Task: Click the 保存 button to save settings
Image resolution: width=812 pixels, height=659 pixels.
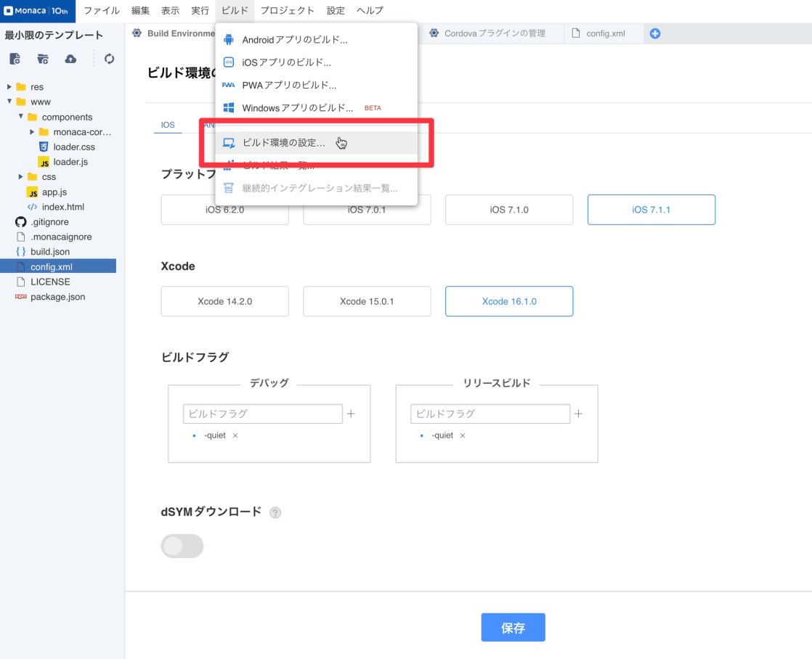Action: click(513, 627)
